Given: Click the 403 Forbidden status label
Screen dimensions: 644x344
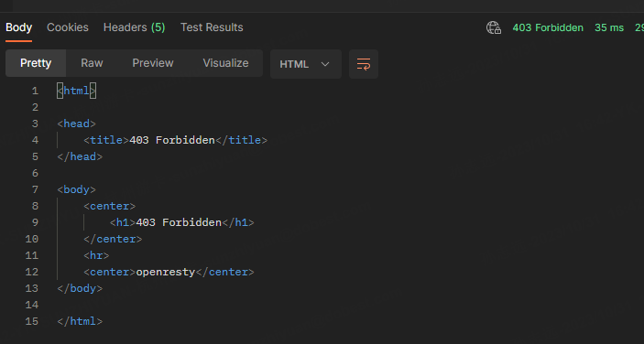Looking at the screenshot, I should 548,27.
